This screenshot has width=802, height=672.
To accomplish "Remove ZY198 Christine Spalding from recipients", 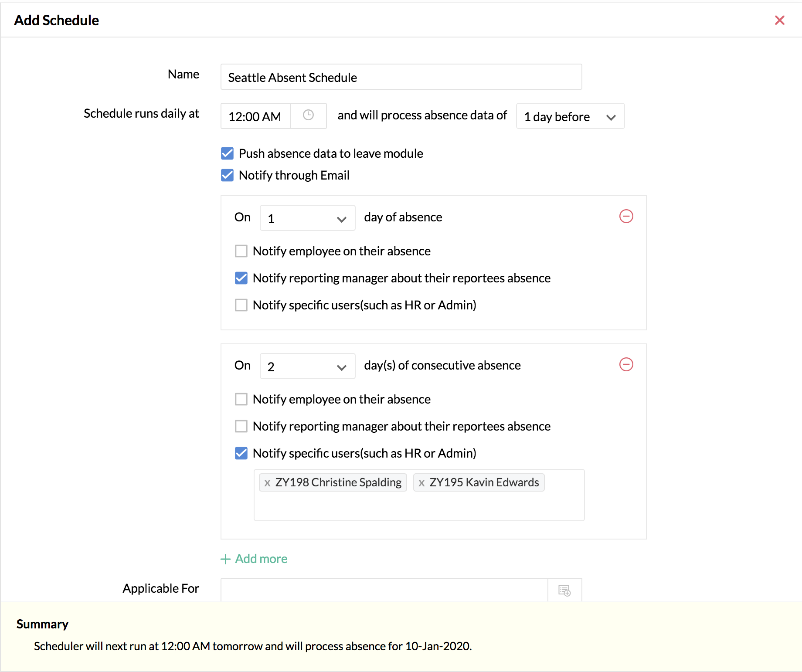I will click(267, 483).
